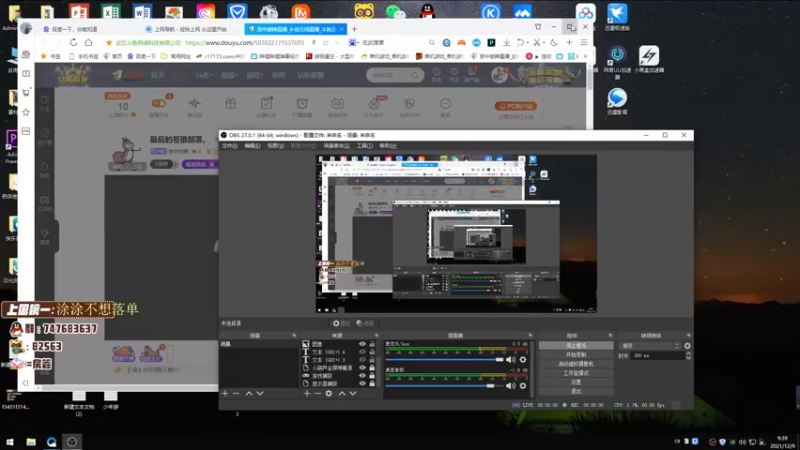The image size is (800, 450).
Task: Open the browser downloads icon
Action: tap(506, 42)
